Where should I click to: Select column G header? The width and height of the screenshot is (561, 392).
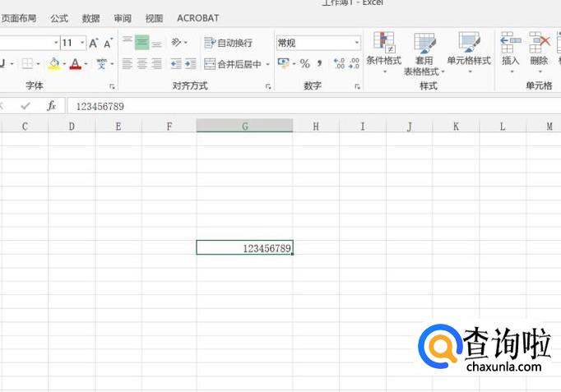245,126
